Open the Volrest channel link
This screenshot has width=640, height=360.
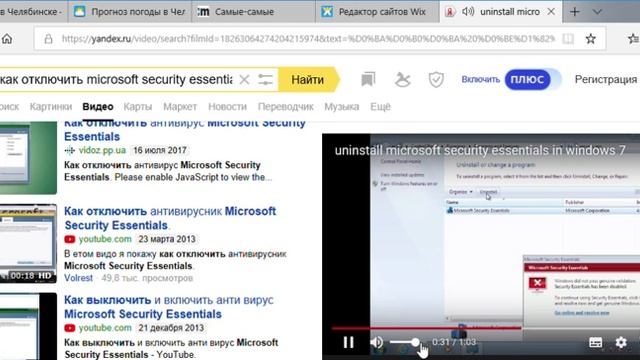coord(78,278)
